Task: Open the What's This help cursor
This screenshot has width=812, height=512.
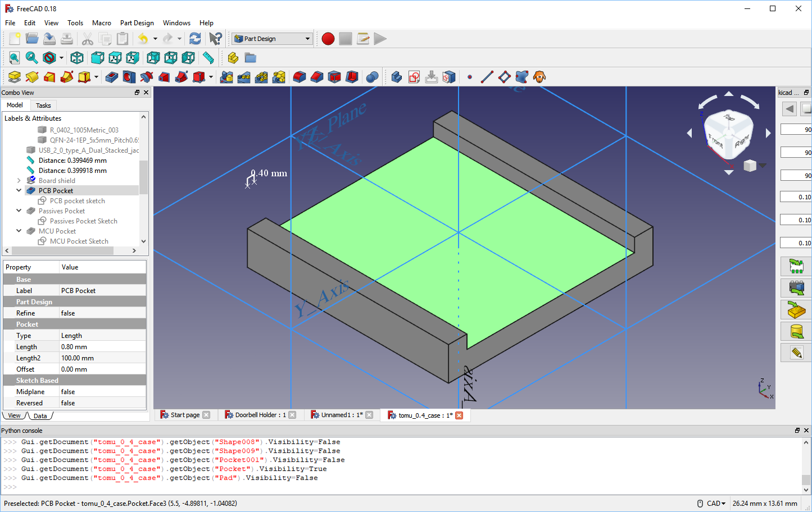Action: 215,39
